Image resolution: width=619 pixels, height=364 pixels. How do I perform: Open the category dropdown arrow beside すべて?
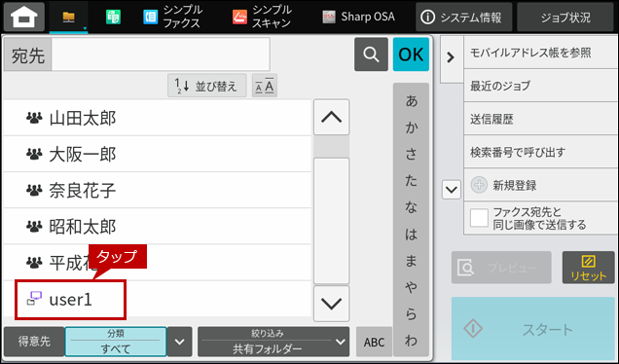point(180,342)
